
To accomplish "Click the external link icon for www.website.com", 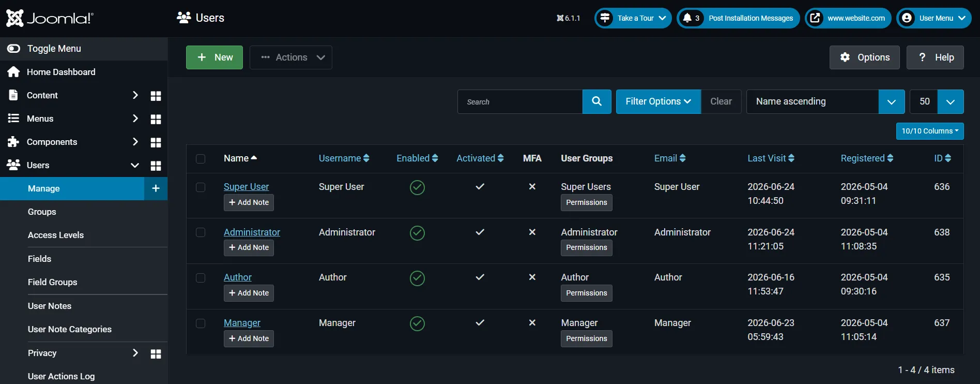I will pyautogui.click(x=815, y=18).
